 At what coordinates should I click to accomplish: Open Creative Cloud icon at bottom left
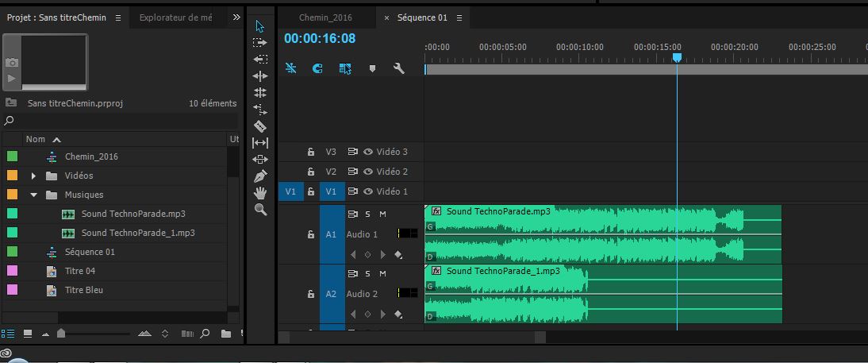(x=6, y=353)
